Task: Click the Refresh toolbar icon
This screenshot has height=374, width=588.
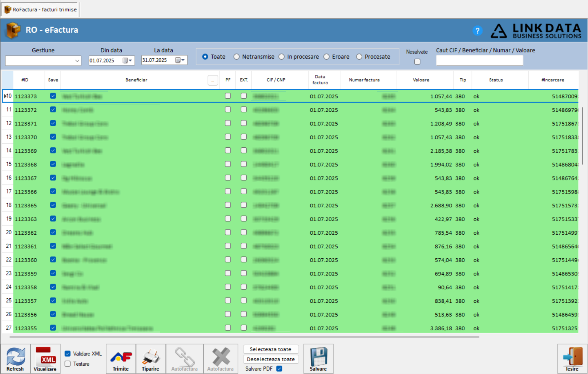Action: [x=15, y=359]
